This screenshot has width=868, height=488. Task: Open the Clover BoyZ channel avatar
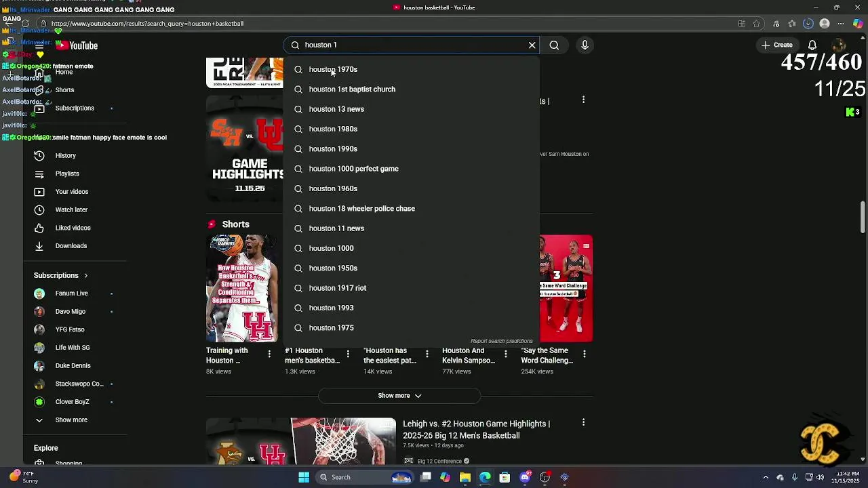(x=39, y=402)
